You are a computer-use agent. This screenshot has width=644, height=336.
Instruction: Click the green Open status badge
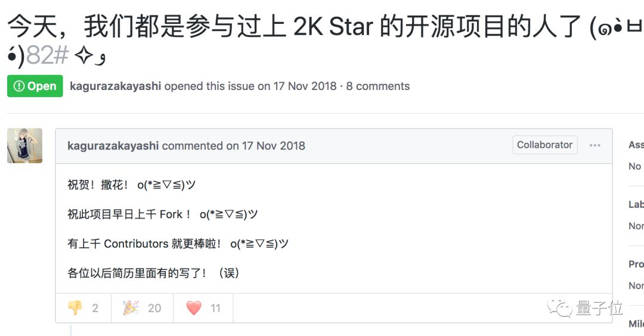(x=35, y=86)
